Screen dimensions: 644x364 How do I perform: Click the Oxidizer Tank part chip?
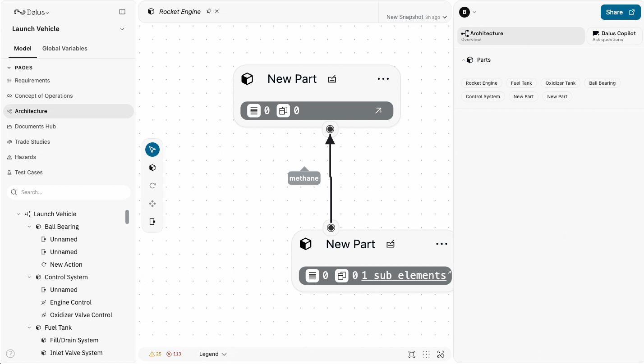click(x=561, y=83)
